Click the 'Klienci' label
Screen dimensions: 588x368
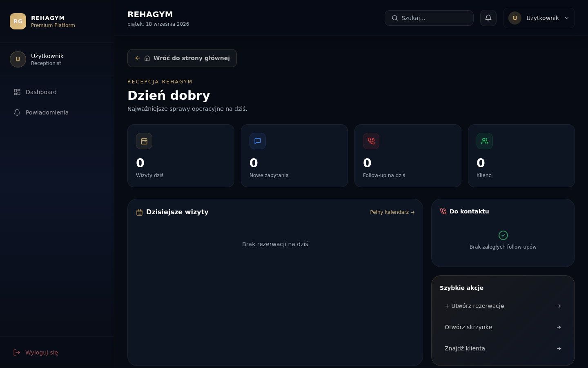pos(485,175)
